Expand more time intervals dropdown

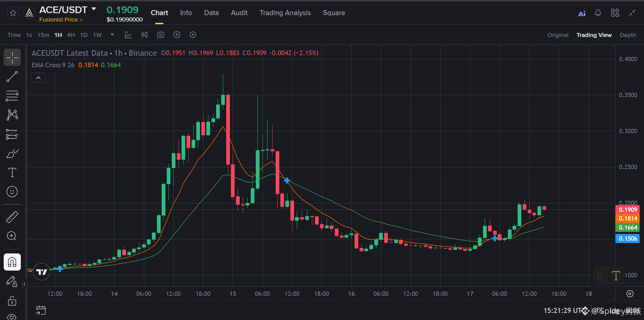(x=112, y=35)
